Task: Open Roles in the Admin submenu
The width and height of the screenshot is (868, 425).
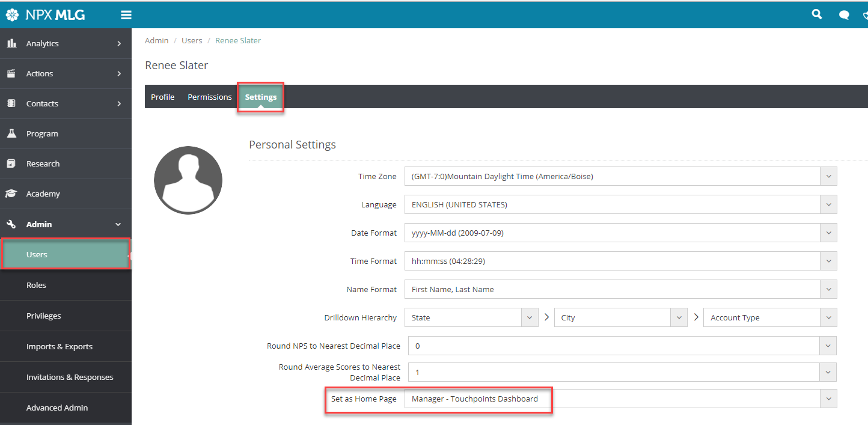Action: pos(36,285)
